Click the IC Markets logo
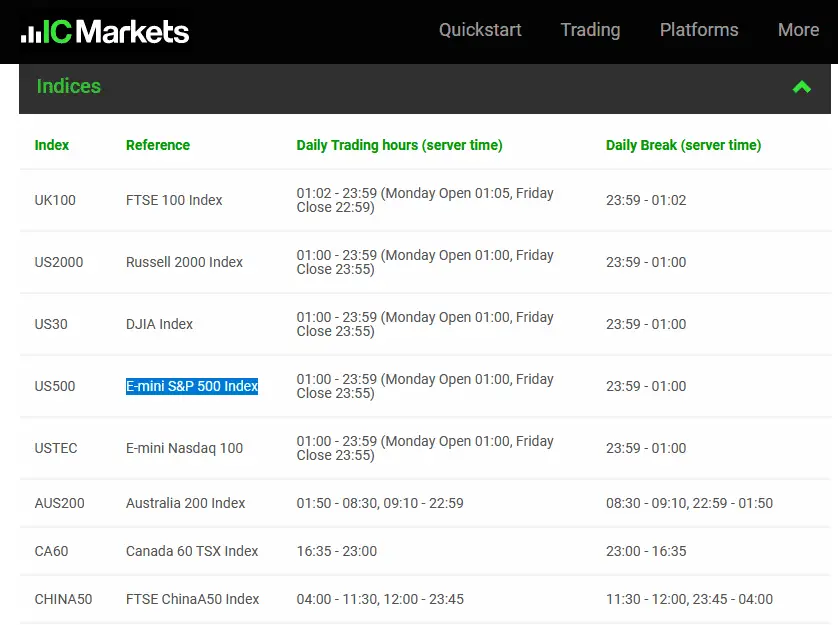 click(105, 32)
